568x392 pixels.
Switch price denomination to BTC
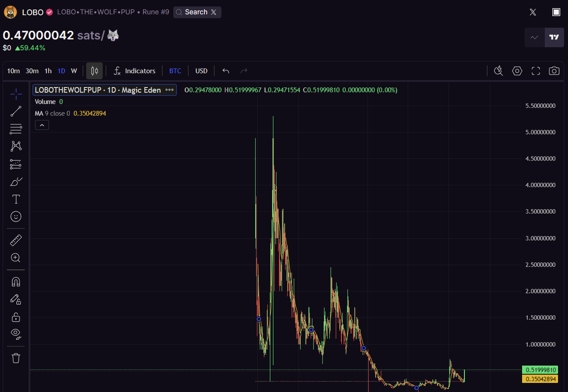pos(175,71)
